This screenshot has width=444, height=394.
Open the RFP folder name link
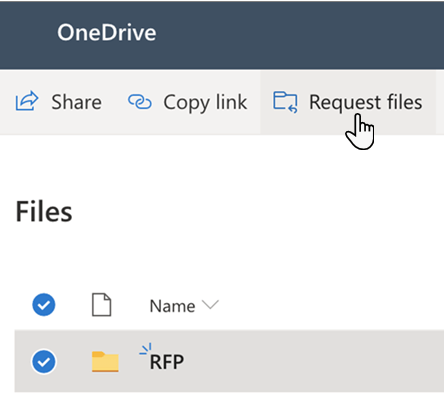167,362
